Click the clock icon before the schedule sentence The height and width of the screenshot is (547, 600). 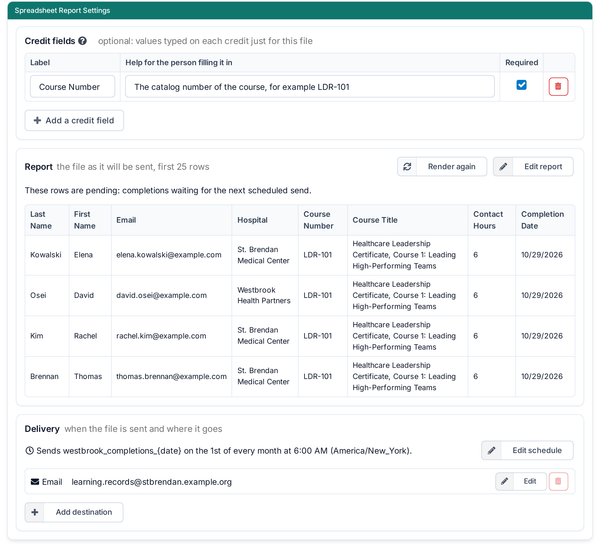(x=29, y=451)
